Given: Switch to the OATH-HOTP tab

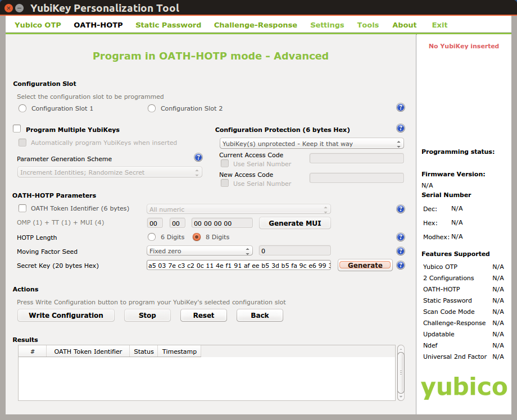Looking at the screenshot, I should (x=98, y=25).
